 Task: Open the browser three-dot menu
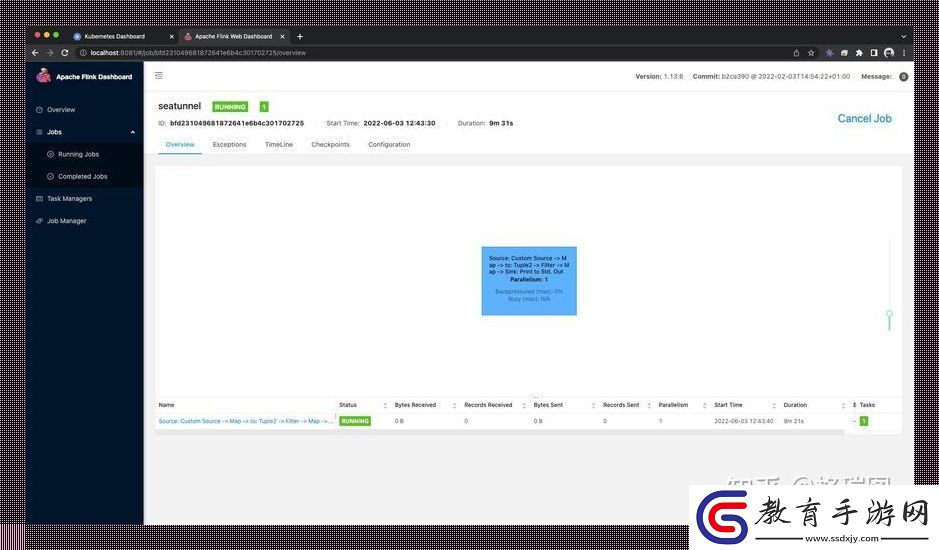click(904, 53)
